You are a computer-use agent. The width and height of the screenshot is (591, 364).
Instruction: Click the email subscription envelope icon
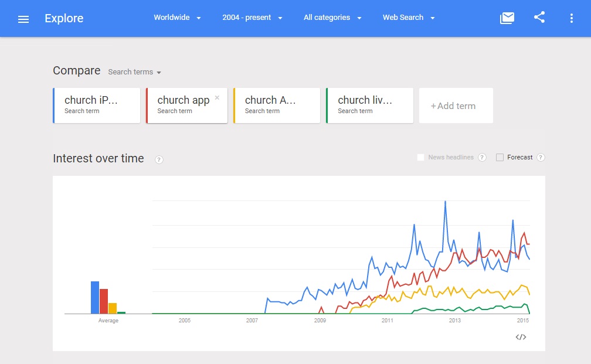[x=507, y=18]
